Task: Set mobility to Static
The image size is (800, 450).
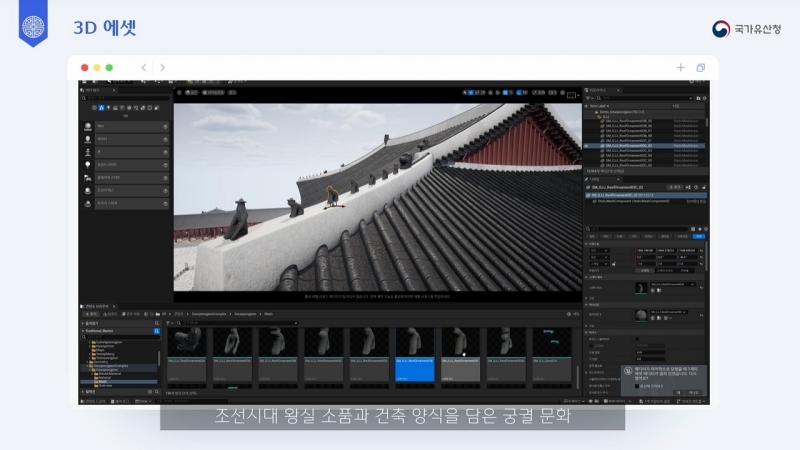Action: (645, 270)
